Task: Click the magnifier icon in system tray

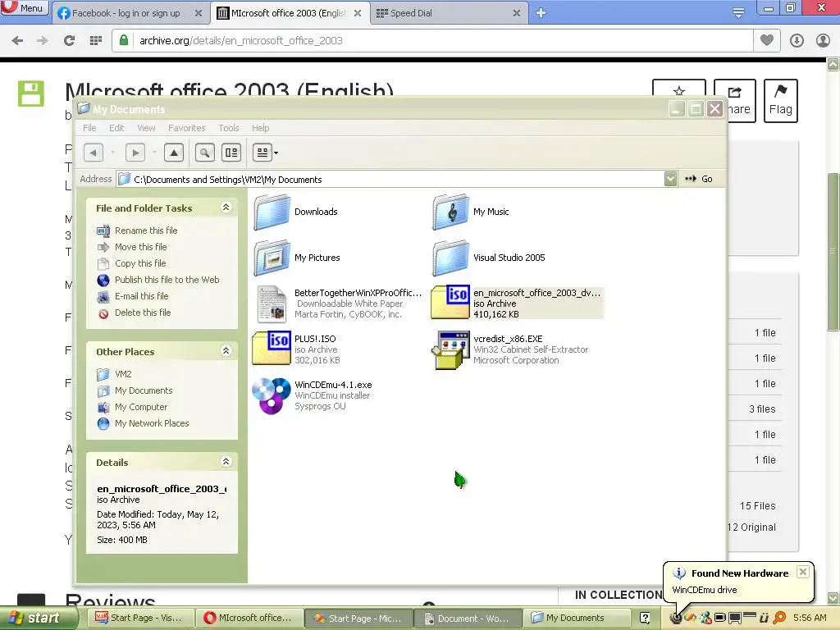Action: [x=779, y=618]
